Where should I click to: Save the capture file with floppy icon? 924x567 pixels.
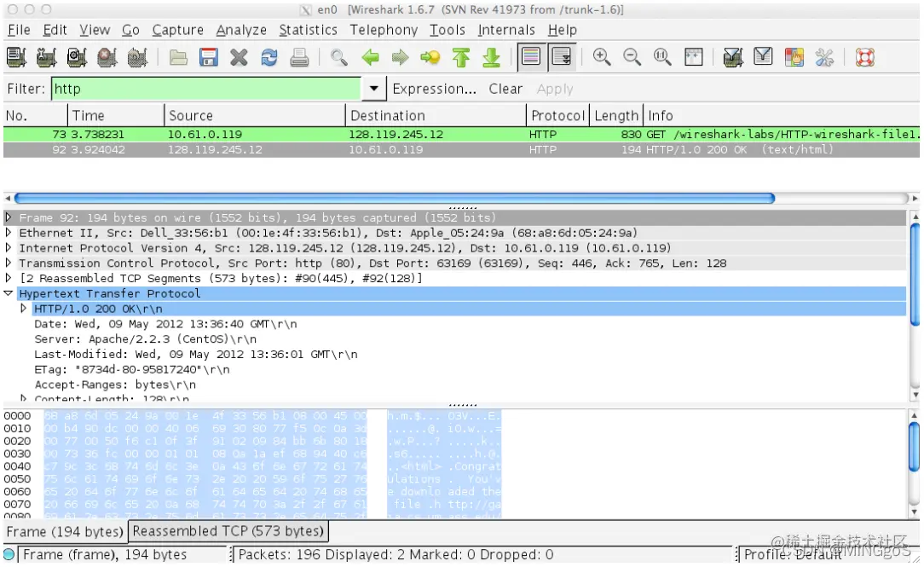click(x=209, y=57)
